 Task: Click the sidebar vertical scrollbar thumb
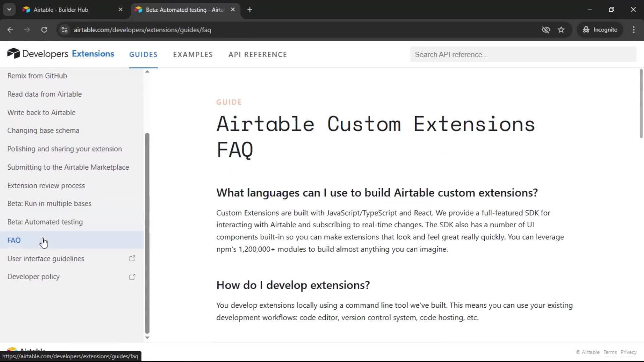coord(147,233)
